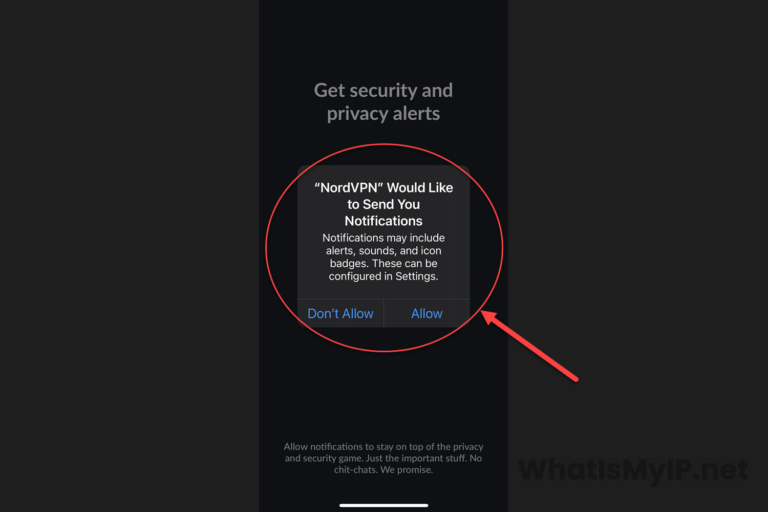Click the "and security game" footer line
Screen dimensions: 768x512
point(324,459)
